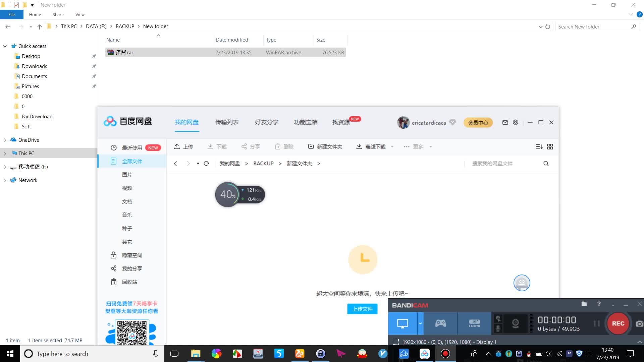Open offline download dropdown arrow
This screenshot has height=362, width=644.
(392, 146)
